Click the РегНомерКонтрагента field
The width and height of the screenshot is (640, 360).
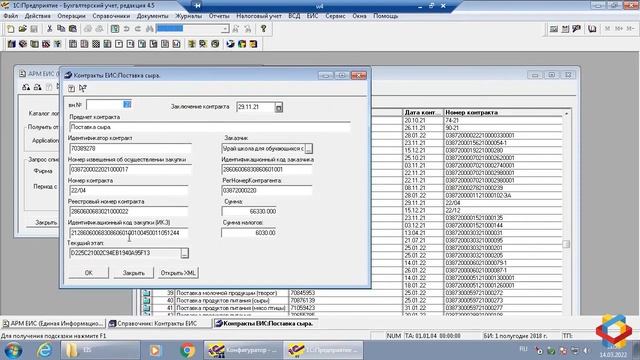267,191
